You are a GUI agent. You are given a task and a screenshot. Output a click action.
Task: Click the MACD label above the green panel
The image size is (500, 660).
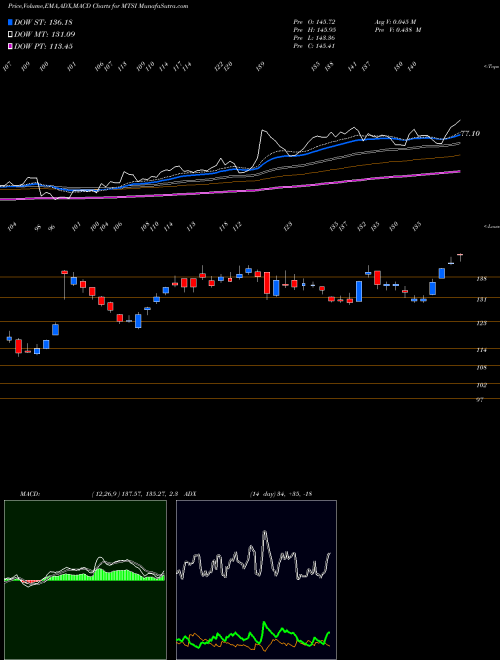tap(30, 494)
